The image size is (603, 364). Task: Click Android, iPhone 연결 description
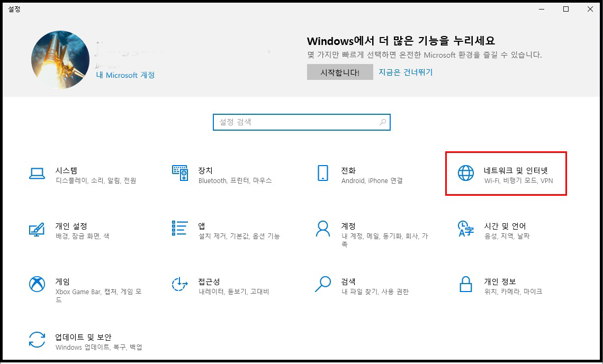coord(372,180)
